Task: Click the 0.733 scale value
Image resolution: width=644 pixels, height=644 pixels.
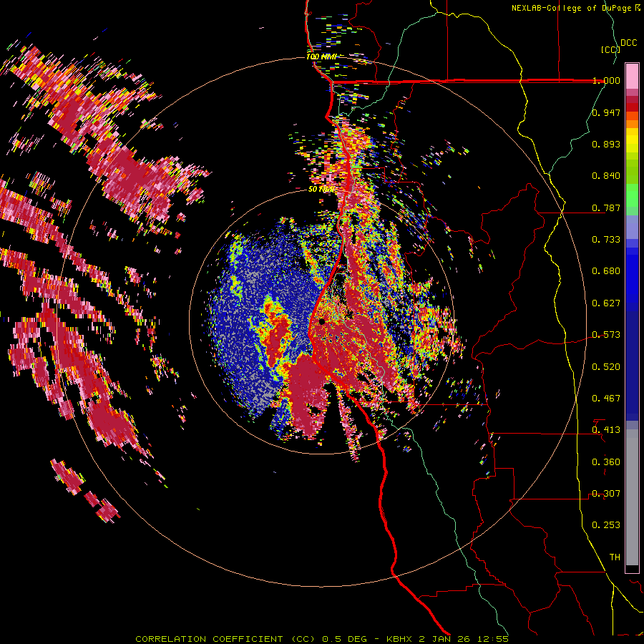Action: [606, 240]
